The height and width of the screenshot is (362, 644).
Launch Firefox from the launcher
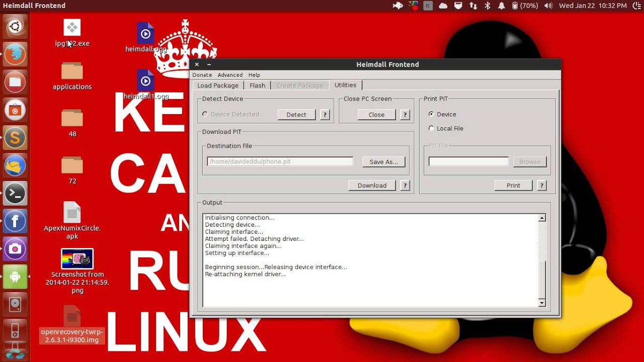[15, 54]
